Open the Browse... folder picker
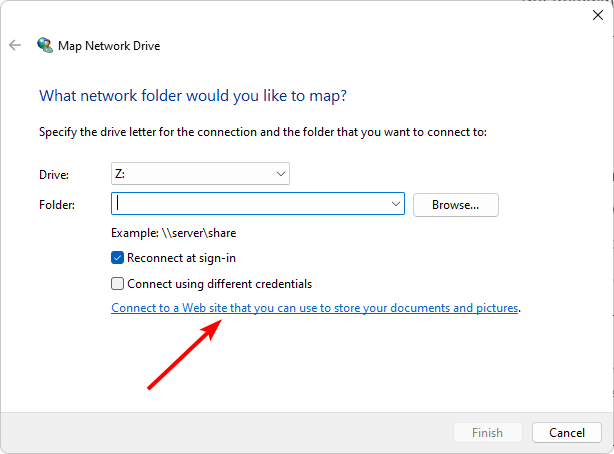This screenshot has width=614, height=454. (455, 205)
